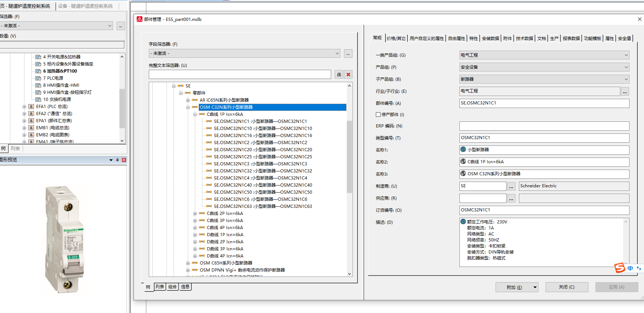Click the Sogou input method icon

(x=620, y=268)
